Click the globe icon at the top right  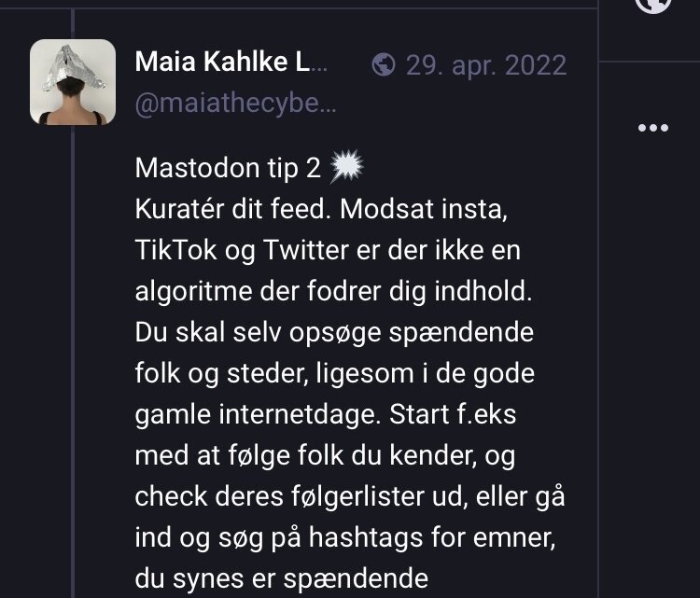coord(652,5)
